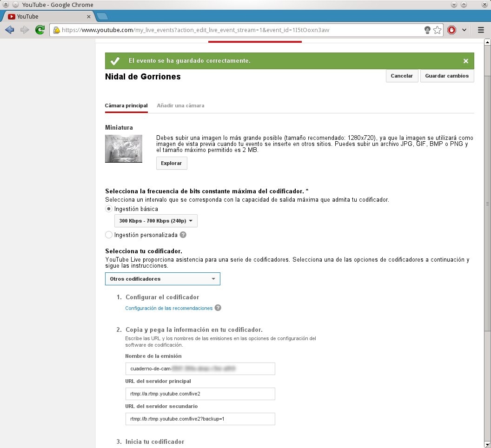This screenshot has height=448, width=491.
Task: Select the Ingestión básica radio button
Action: (109, 209)
